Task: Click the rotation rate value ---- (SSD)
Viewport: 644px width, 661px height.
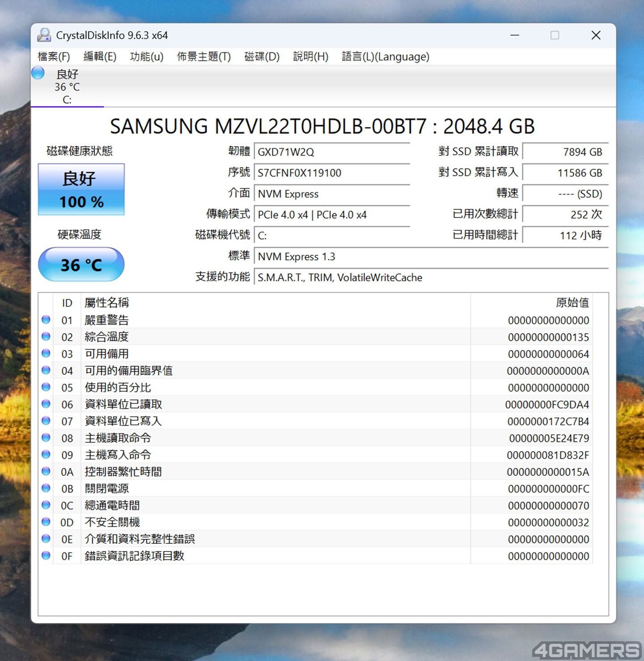Action: [566, 194]
